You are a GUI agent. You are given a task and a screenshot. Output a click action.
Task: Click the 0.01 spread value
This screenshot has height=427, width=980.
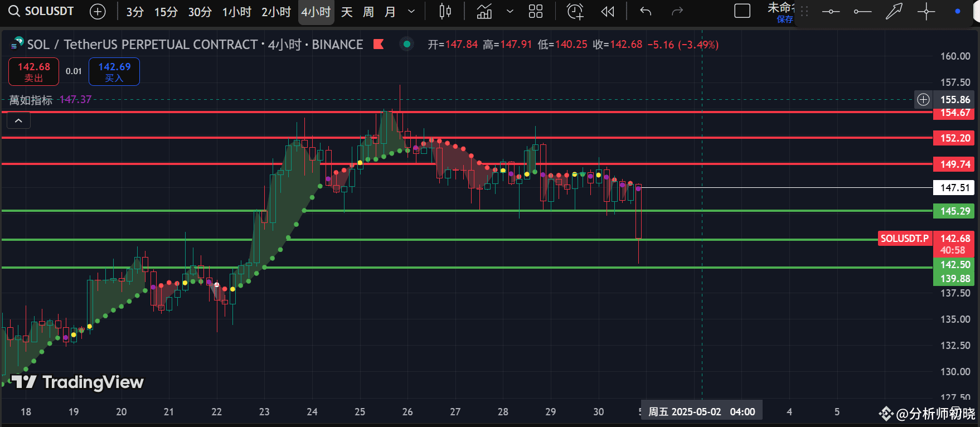pos(74,71)
